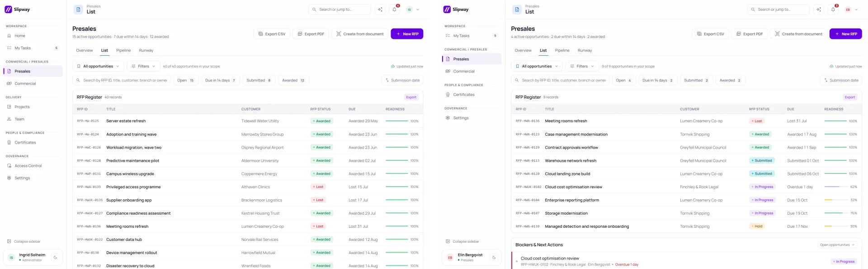This screenshot has height=269, width=868.
Task: Open Settings in Ingrid Solheim's sidebar
Action: 33,178
